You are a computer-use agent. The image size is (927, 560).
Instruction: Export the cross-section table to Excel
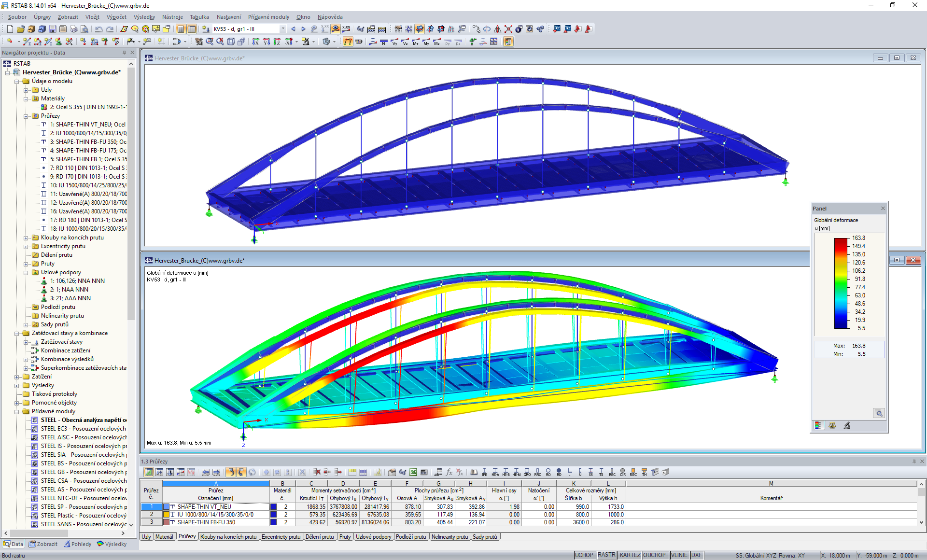coord(413,473)
